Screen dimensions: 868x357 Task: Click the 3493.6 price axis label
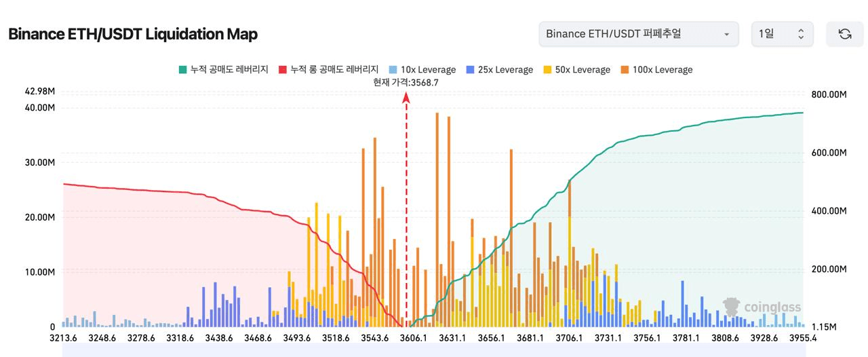(x=296, y=337)
